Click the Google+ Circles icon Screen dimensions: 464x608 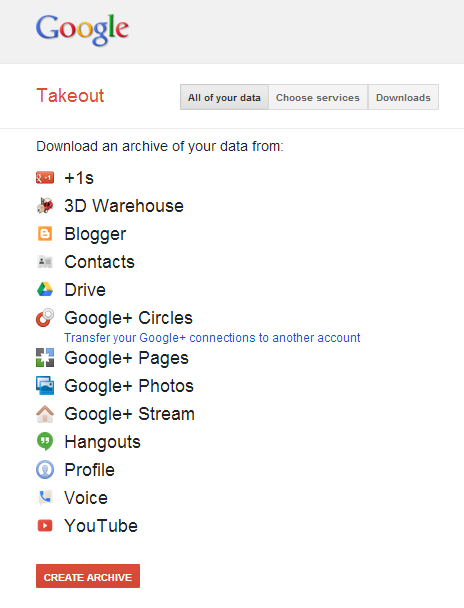(x=45, y=318)
